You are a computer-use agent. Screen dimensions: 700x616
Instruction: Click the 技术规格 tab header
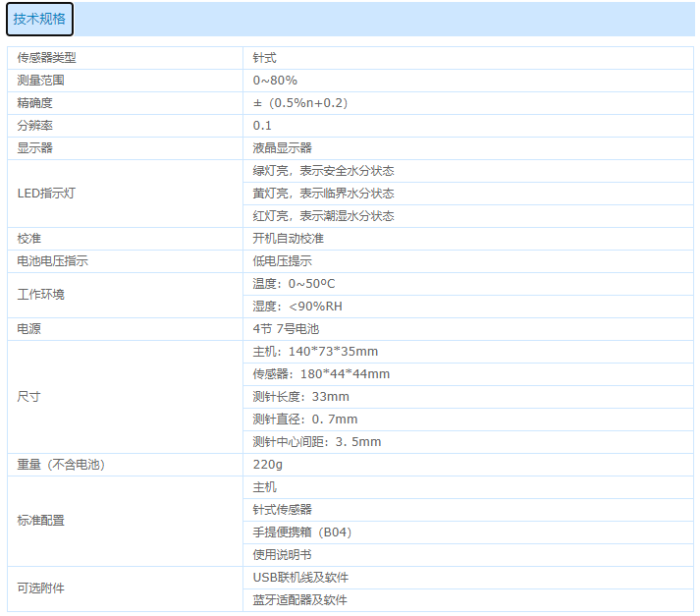click(40, 20)
